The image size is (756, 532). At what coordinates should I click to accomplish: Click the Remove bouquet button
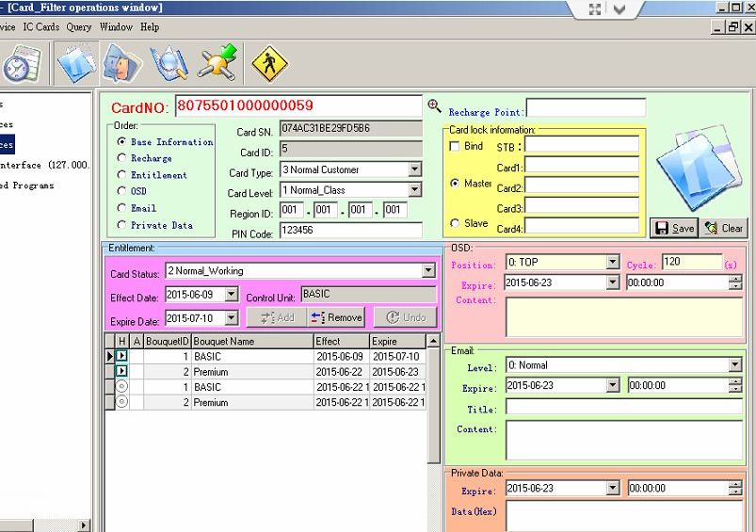tap(336, 317)
